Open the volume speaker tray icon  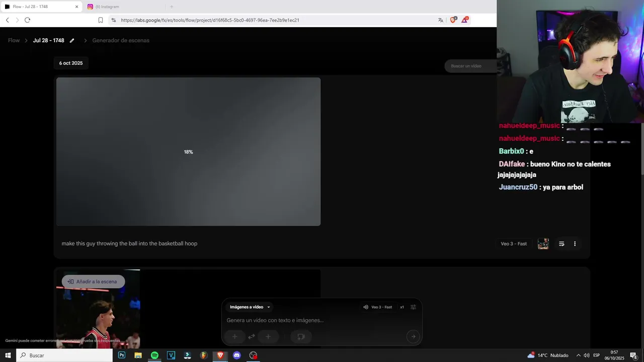click(x=587, y=355)
